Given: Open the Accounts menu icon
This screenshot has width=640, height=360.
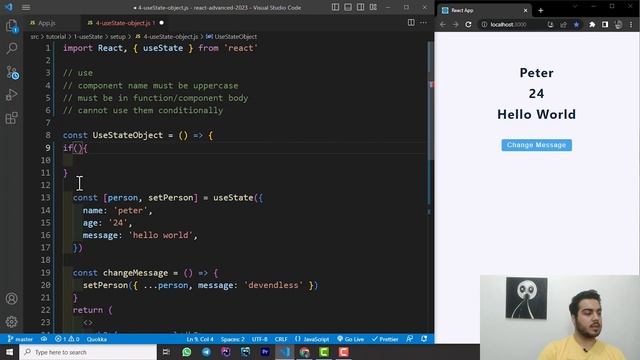Looking at the screenshot, I should coord(11,298).
